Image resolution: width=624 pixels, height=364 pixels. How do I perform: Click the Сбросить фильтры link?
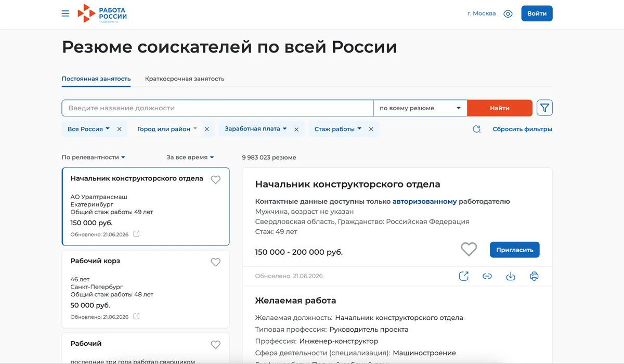[x=522, y=129]
